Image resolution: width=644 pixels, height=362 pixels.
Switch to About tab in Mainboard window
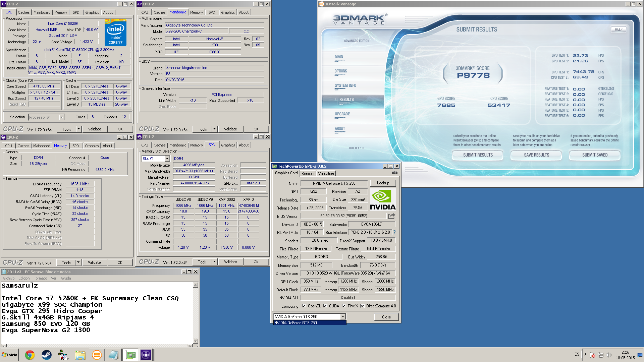click(x=244, y=12)
